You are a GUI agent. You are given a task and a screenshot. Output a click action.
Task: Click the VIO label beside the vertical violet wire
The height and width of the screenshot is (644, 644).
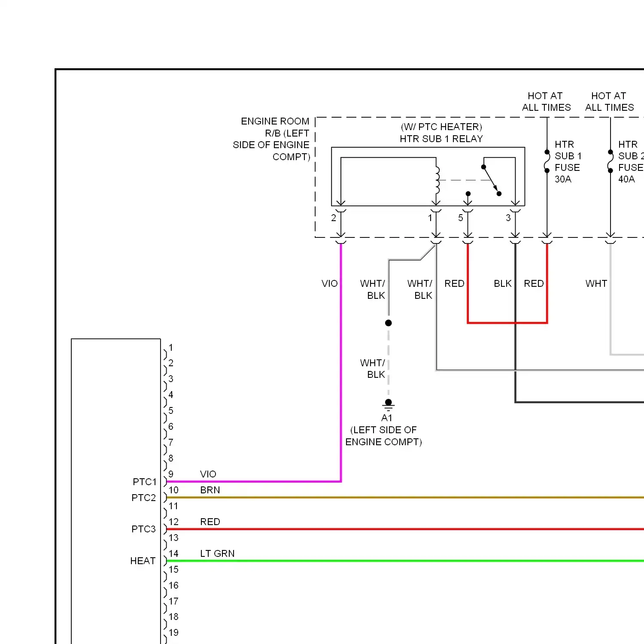point(330,283)
